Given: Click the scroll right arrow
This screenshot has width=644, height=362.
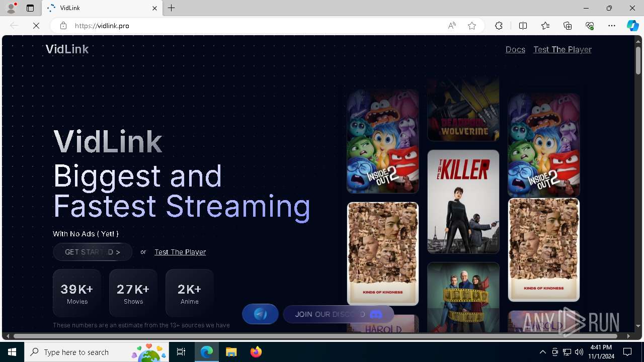Looking at the screenshot, I should (628, 336).
